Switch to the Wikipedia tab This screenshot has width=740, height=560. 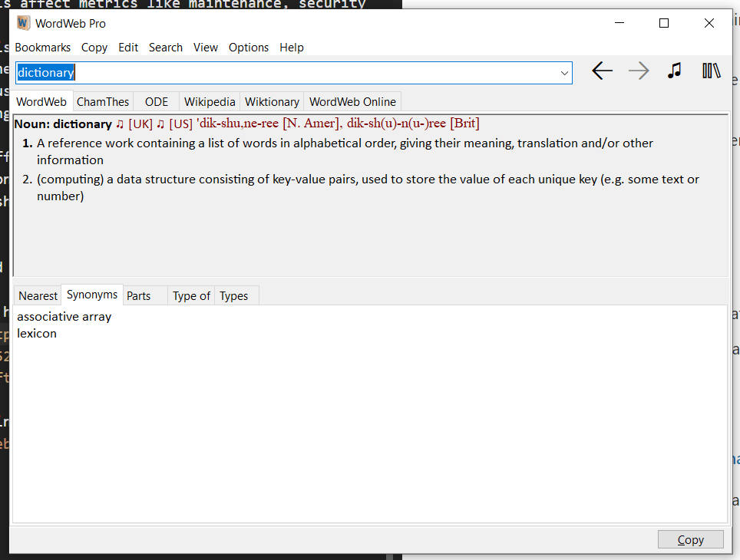point(210,102)
